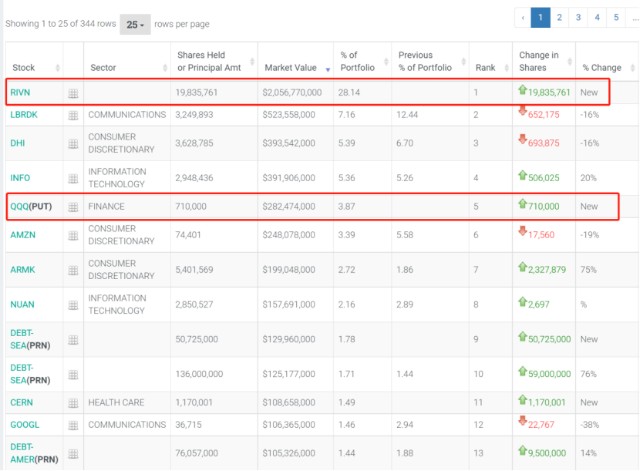This screenshot has width=640, height=471.
Task: Open the grid icon in rank 9 DEBT-SEA row
Action: (x=73, y=340)
